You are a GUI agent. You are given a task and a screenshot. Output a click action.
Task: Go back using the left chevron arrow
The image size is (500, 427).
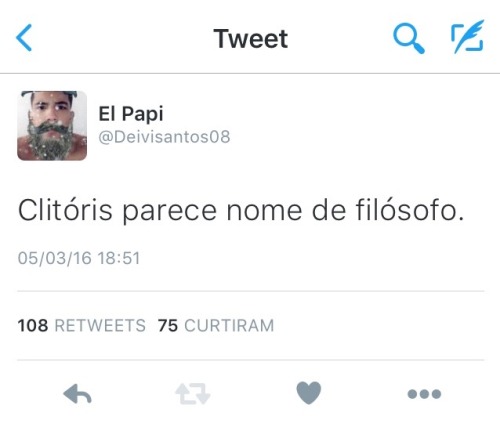(x=24, y=38)
